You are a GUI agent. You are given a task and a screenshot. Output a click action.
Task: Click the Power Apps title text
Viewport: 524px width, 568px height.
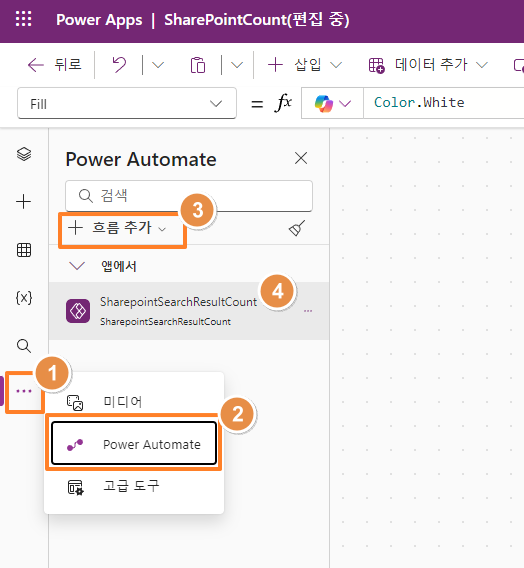[x=99, y=20]
